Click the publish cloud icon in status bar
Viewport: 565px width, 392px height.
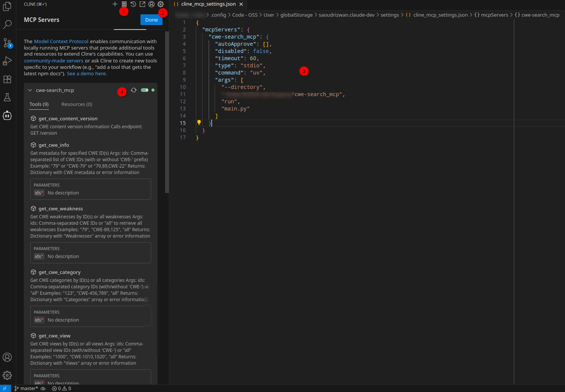(x=43, y=389)
